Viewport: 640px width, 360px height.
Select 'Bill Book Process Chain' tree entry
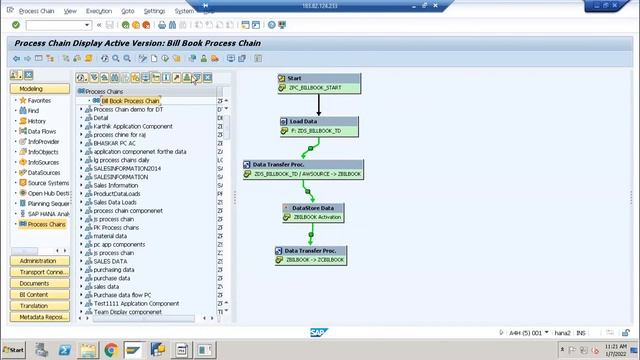[x=130, y=100]
